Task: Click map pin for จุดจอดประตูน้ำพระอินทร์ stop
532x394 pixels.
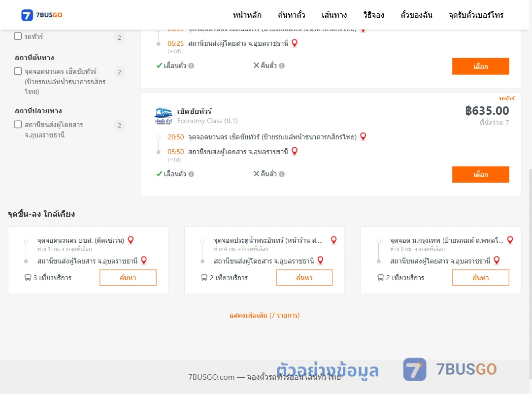Action: [x=334, y=240]
